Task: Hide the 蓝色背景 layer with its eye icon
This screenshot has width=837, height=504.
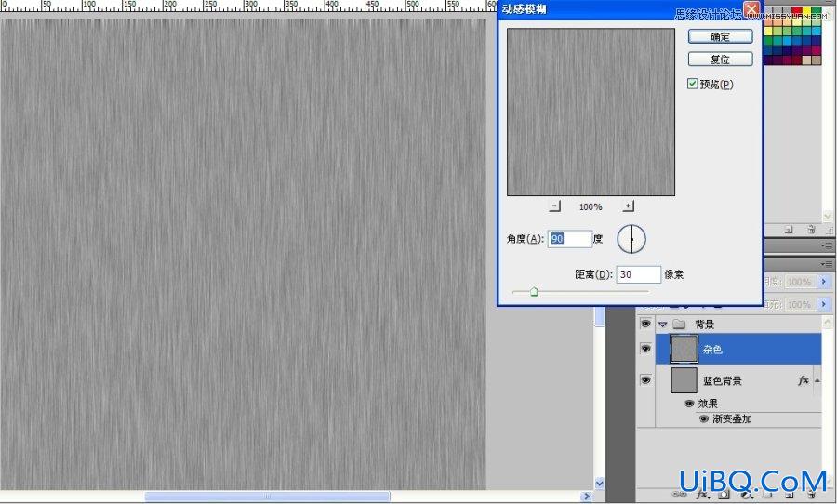Action: click(x=645, y=380)
